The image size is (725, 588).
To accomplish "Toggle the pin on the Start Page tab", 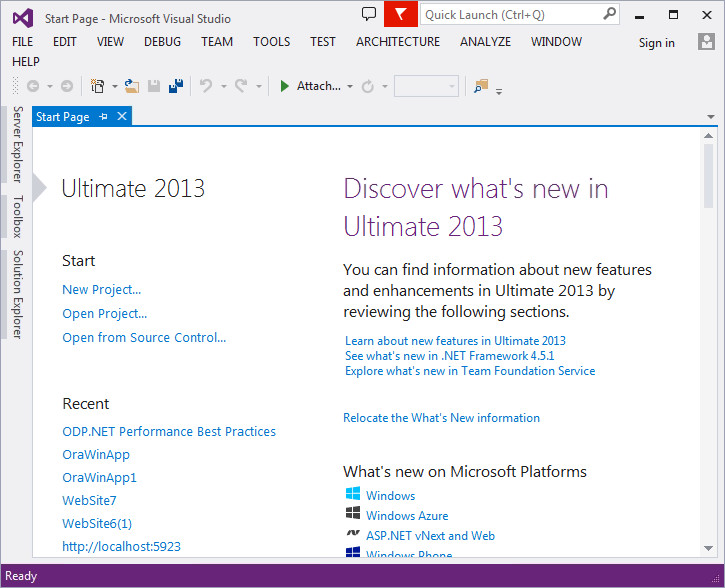I will click(x=104, y=116).
